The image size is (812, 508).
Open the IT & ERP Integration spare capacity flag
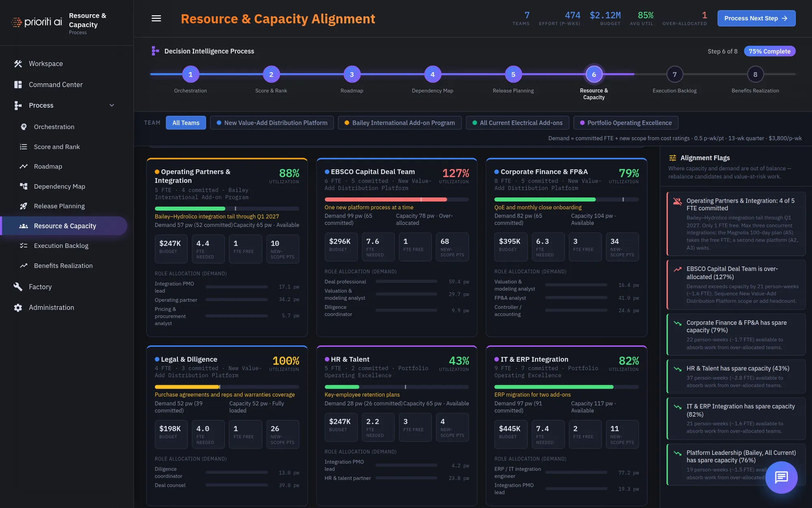pos(736,419)
